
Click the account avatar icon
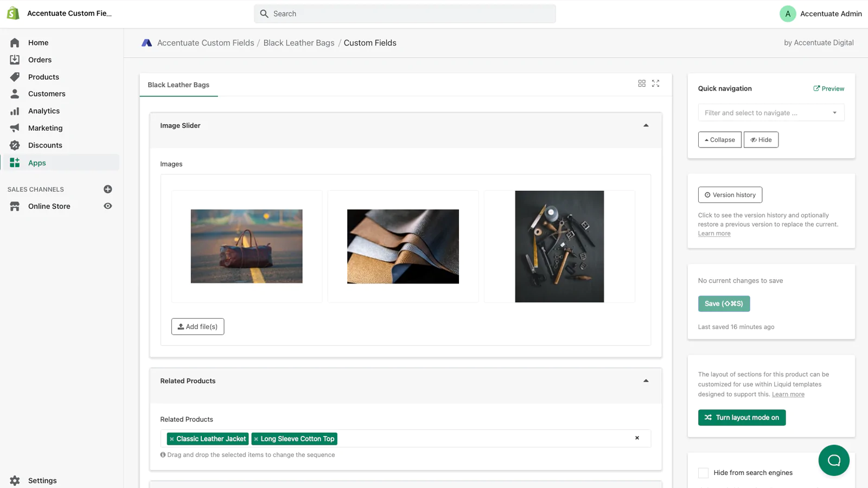pyautogui.click(x=788, y=14)
